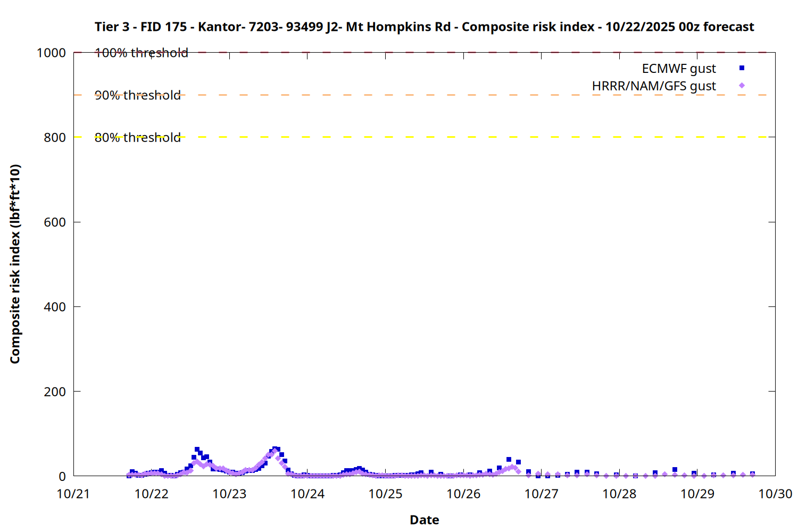Click the 100% threshold label
This screenshot has width=798, height=532.
142,53
